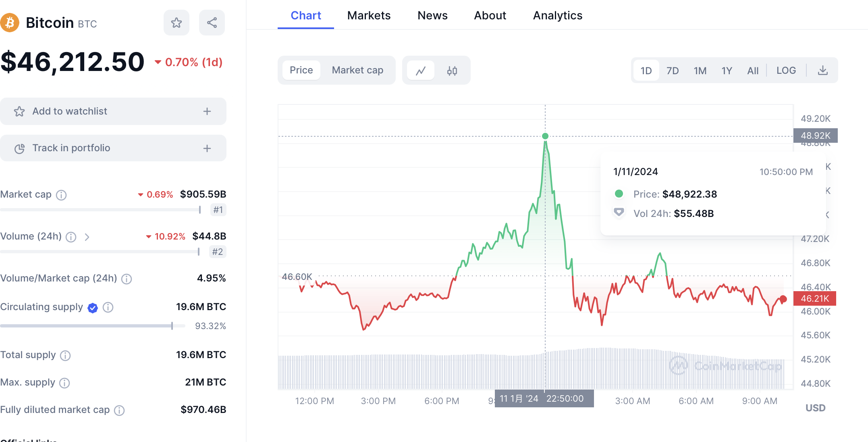Show the All time range
Image resolution: width=868 pixels, height=442 pixels.
pyautogui.click(x=752, y=71)
